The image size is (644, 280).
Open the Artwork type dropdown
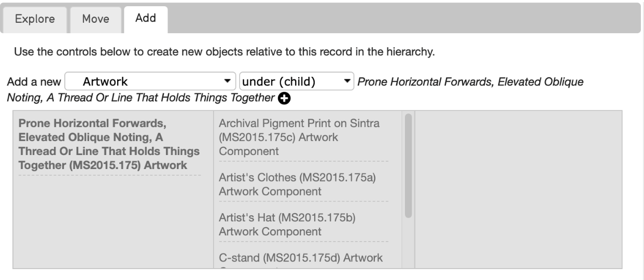[x=150, y=81]
